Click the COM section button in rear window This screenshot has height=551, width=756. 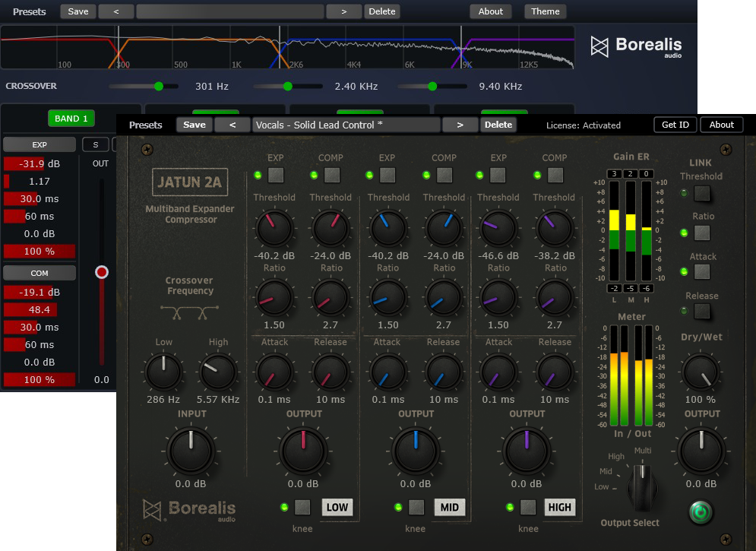tap(40, 274)
